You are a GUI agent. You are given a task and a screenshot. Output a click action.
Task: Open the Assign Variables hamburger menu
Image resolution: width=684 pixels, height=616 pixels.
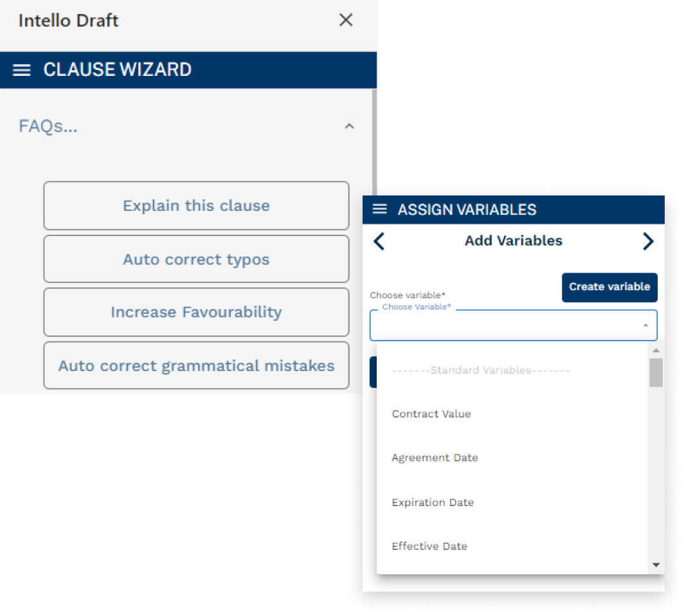pyautogui.click(x=379, y=210)
